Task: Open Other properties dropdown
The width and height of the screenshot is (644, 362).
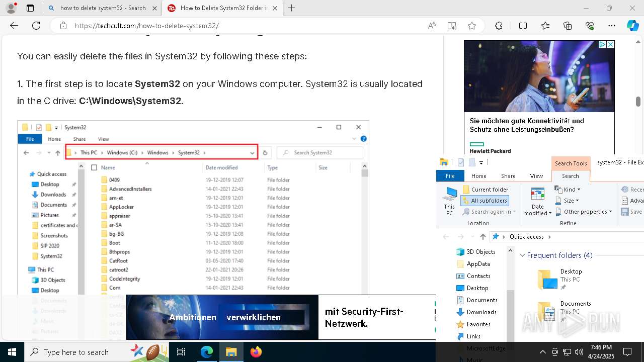Action: pos(584,212)
